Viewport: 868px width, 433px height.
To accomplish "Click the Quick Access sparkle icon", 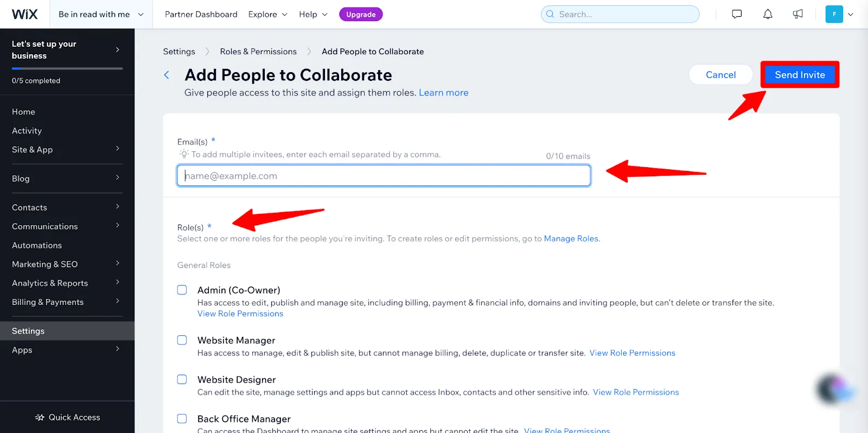I will [40, 417].
